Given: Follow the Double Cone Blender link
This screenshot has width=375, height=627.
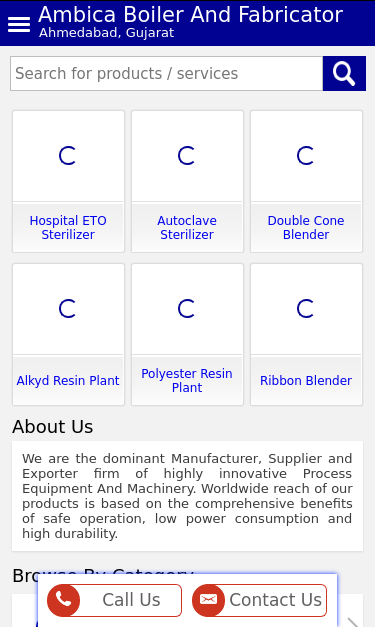Looking at the screenshot, I should coord(306,228).
